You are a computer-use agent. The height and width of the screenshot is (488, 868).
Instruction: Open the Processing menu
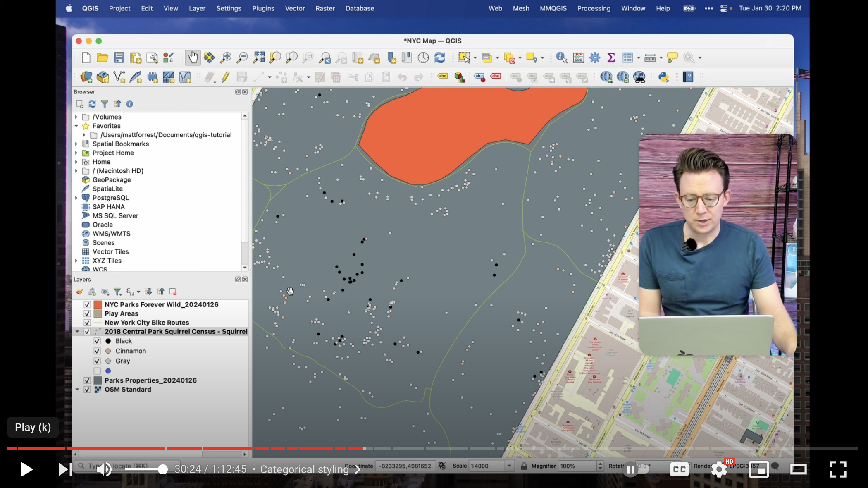(x=594, y=8)
